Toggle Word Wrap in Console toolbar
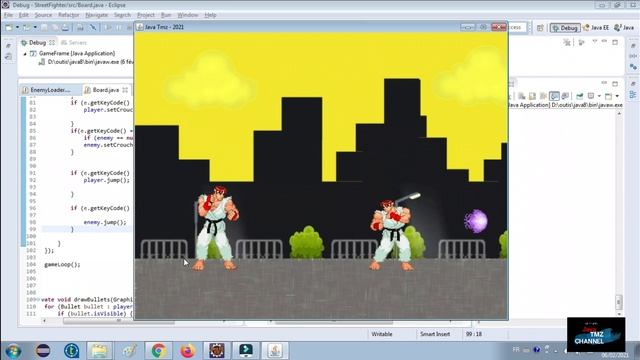 point(543,96)
